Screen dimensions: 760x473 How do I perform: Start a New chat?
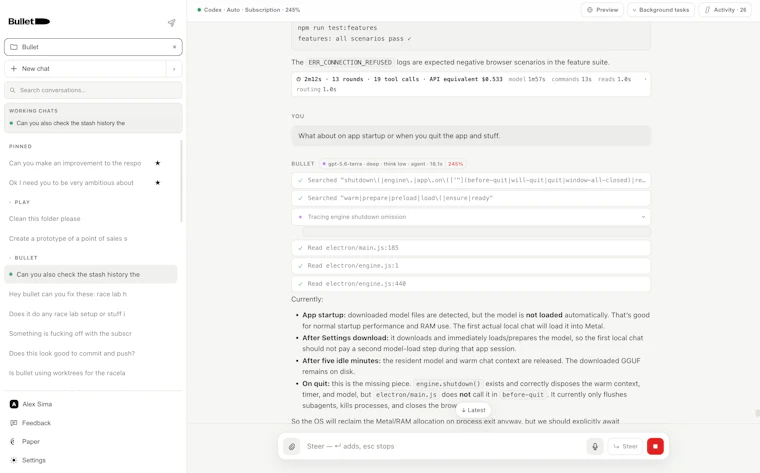point(85,69)
